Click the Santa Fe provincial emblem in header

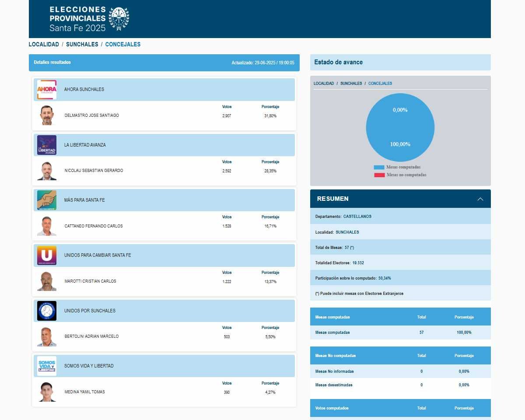point(119,19)
